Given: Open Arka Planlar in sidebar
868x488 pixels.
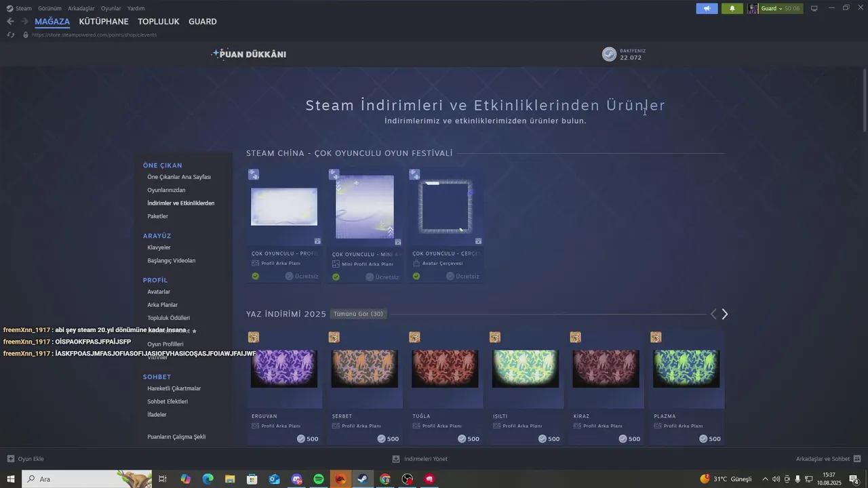Looking at the screenshot, I should [x=163, y=305].
